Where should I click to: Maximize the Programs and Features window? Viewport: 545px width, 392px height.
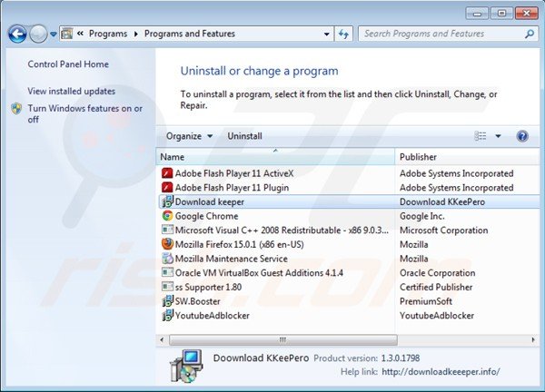point(501,14)
